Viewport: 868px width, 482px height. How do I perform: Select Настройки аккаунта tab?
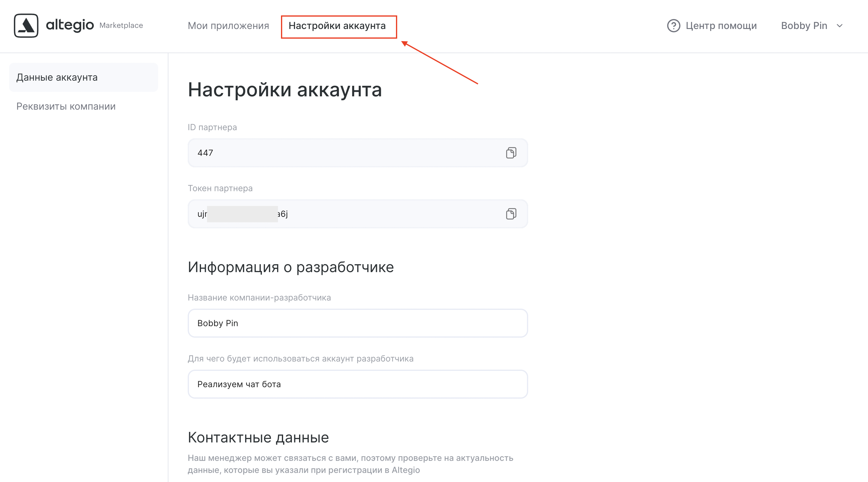[337, 26]
